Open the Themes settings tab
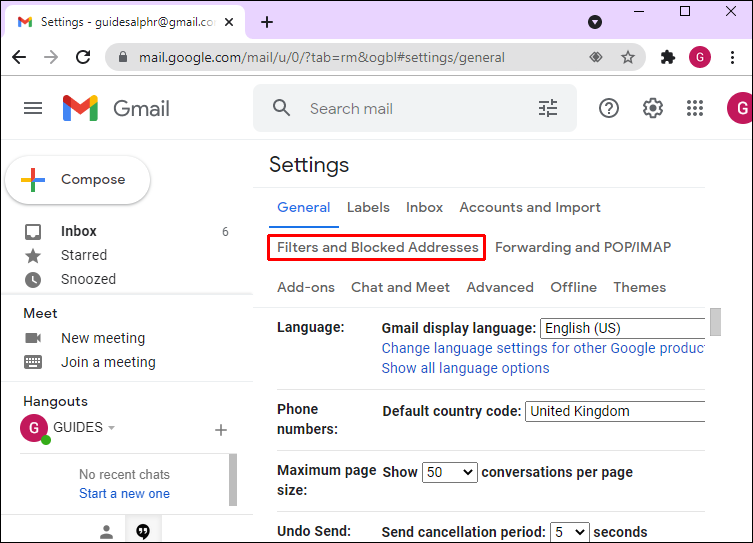The image size is (753, 543). click(x=640, y=287)
